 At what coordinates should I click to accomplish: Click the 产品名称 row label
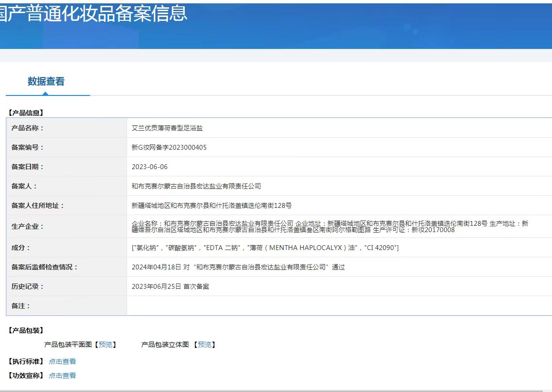point(27,128)
